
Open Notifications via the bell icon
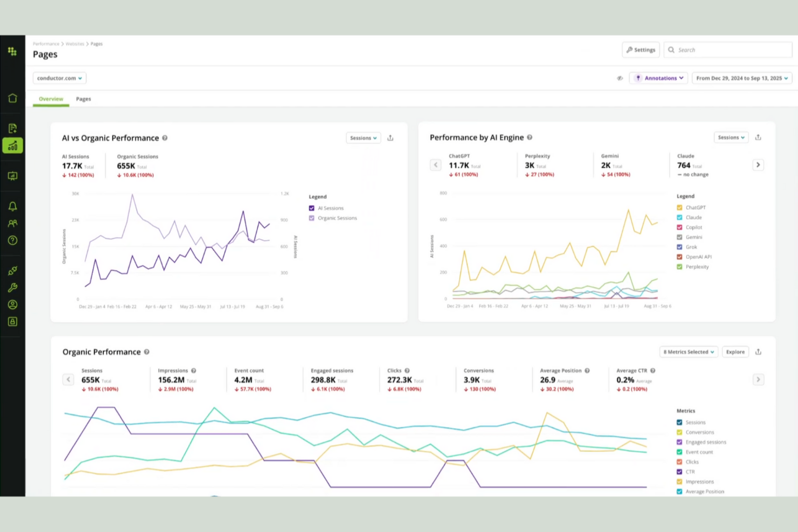pyautogui.click(x=12, y=206)
